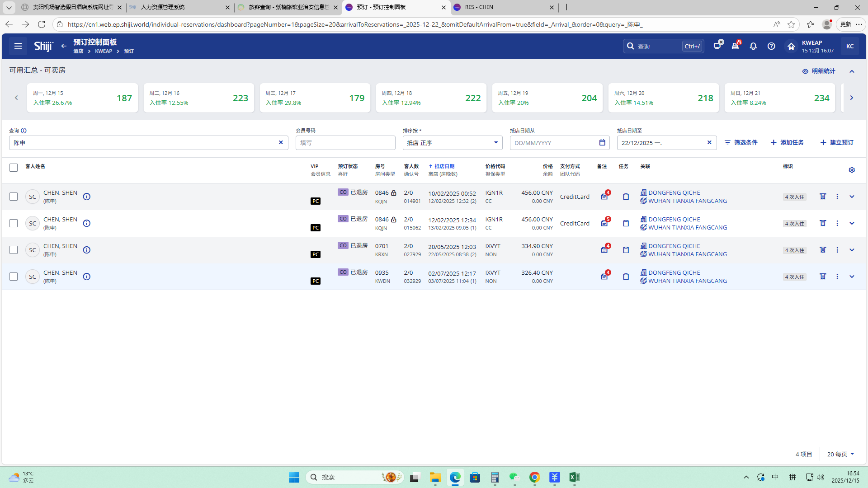Select checkbox for room 0935 reservation

click(14, 277)
